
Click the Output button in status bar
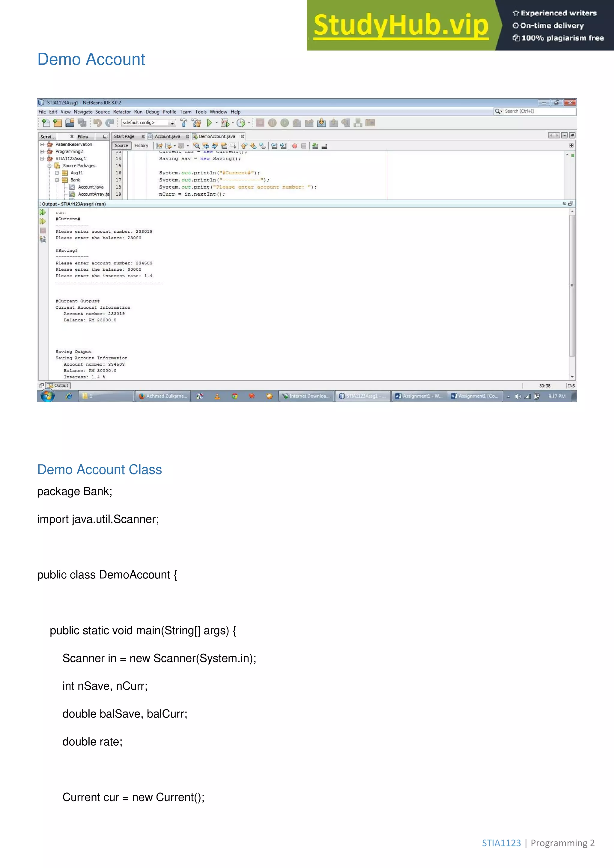pyautogui.click(x=58, y=386)
